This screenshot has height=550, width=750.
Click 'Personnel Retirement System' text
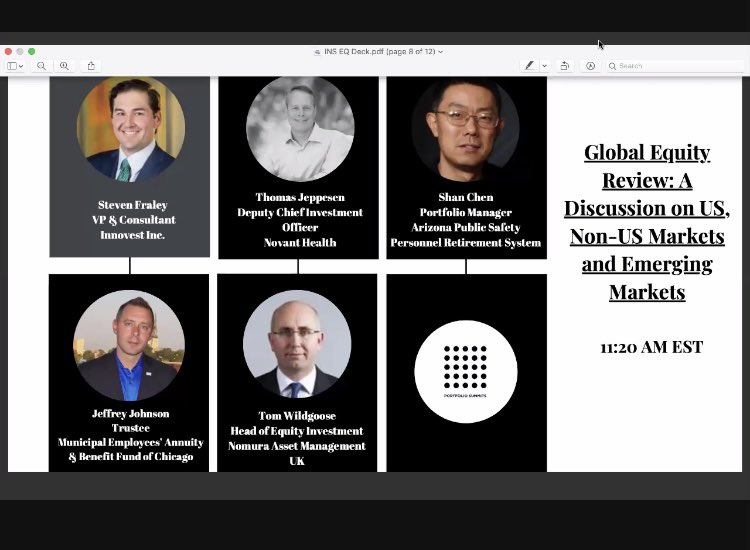(x=465, y=242)
